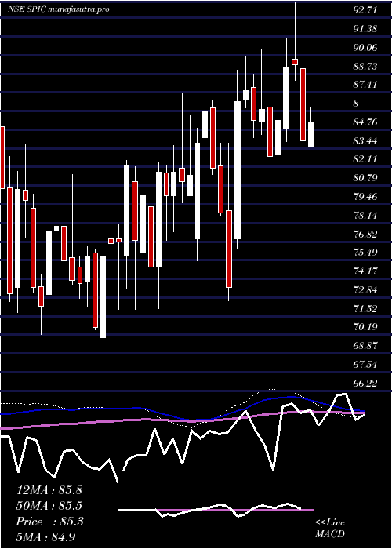Select the 50MA : 85.5 readout
Viewport: 392px width, 549px height.
point(49,506)
